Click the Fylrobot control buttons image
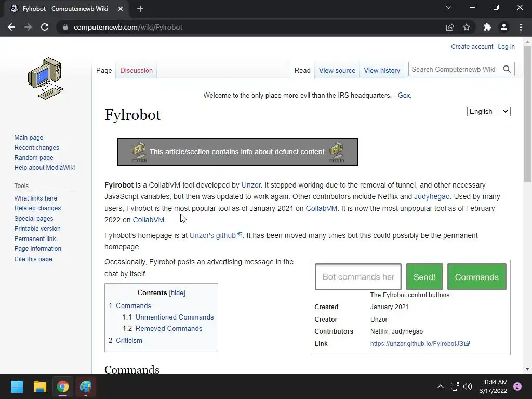 [410, 277]
